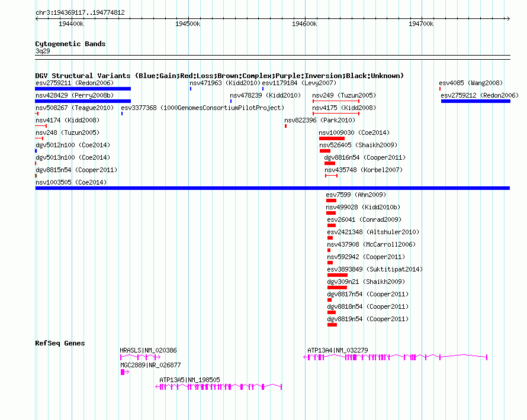Select the nsv428429 (Perry2008b) variant label
This screenshot has width=527, height=420.
click(x=75, y=95)
